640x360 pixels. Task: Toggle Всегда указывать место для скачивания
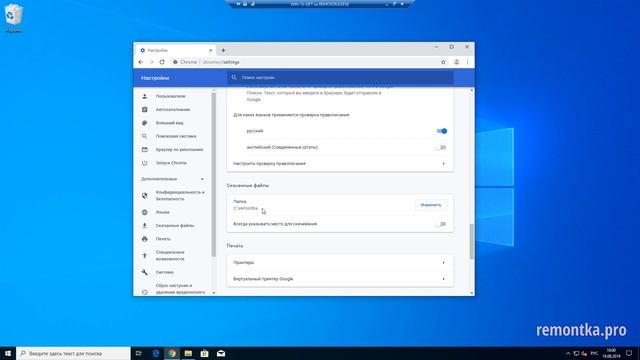pos(440,224)
